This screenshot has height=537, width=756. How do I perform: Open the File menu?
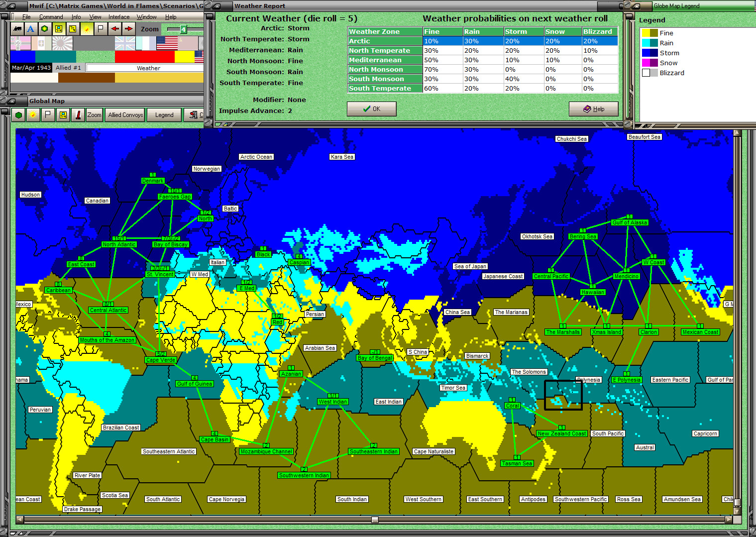[x=26, y=17]
